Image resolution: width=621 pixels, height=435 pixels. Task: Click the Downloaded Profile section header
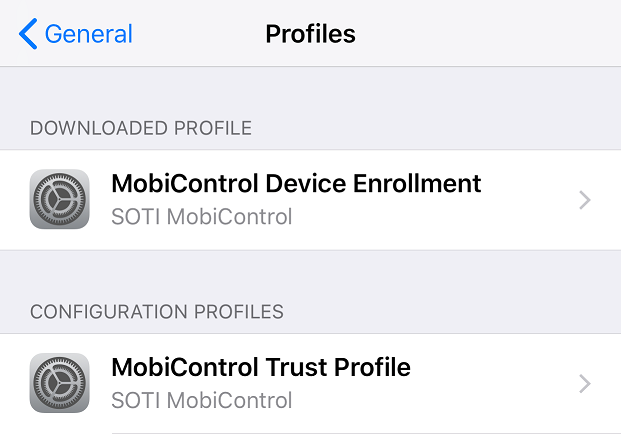point(141,128)
